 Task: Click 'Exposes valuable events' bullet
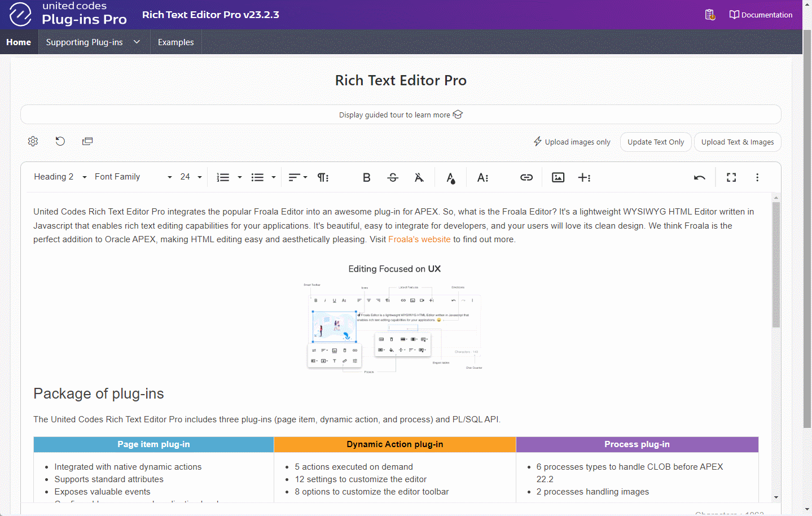(x=102, y=492)
